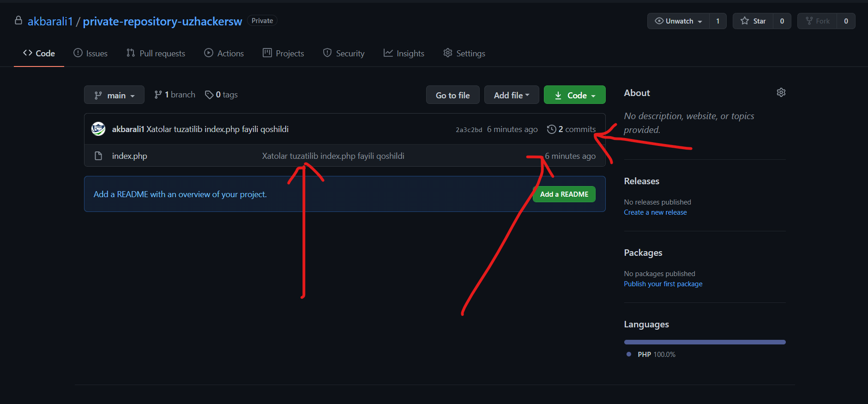View the 2 commits history

(x=571, y=129)
